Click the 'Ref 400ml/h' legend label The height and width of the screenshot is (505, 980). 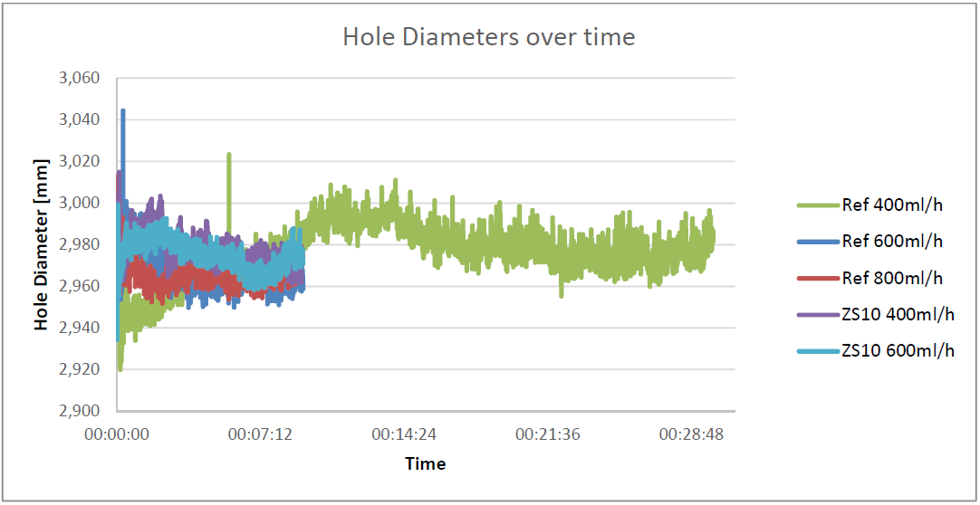coord(892,205)
